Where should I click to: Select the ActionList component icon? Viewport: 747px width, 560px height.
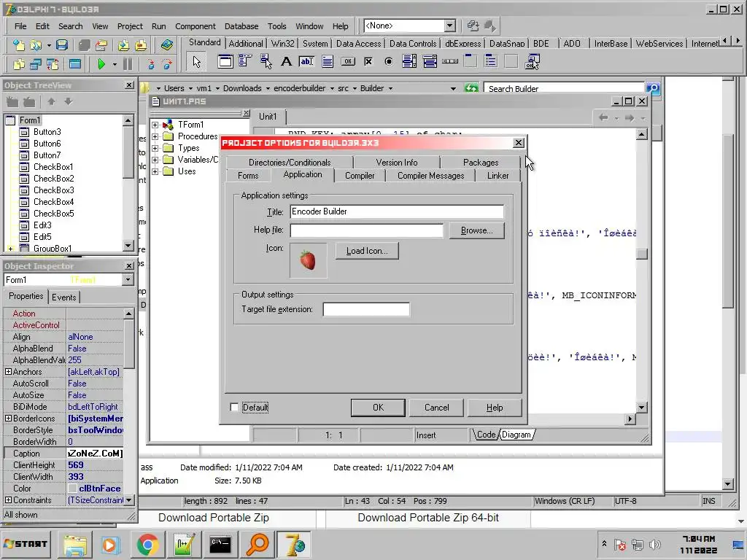pyautogui.click(x=532, y=61)
